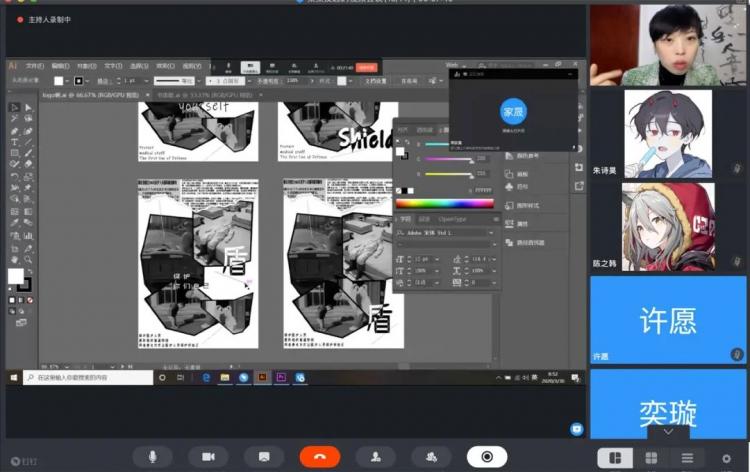Screen dimensions: 750x472
Task: Click the red hang-up call button
Action: pyautogui.click(x=320, y=457)
